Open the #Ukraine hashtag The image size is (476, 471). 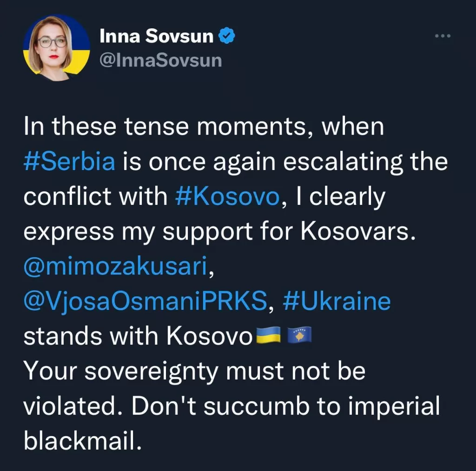point(337,301)
